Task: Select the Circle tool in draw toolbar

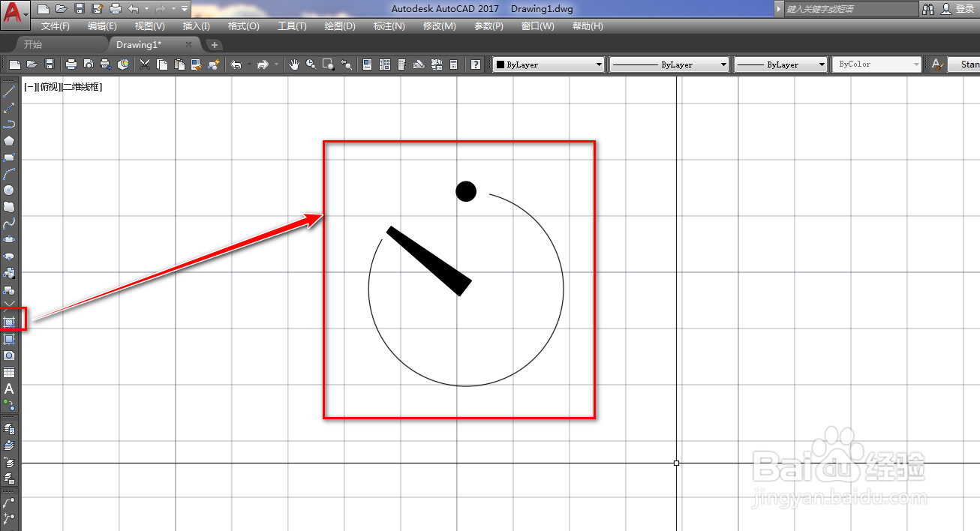Action: coord(9,190)
